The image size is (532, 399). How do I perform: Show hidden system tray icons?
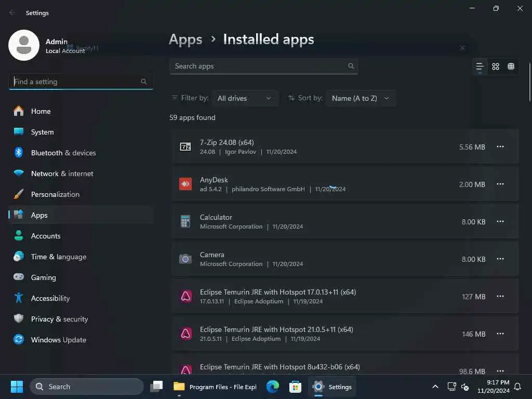pos(435,387)
